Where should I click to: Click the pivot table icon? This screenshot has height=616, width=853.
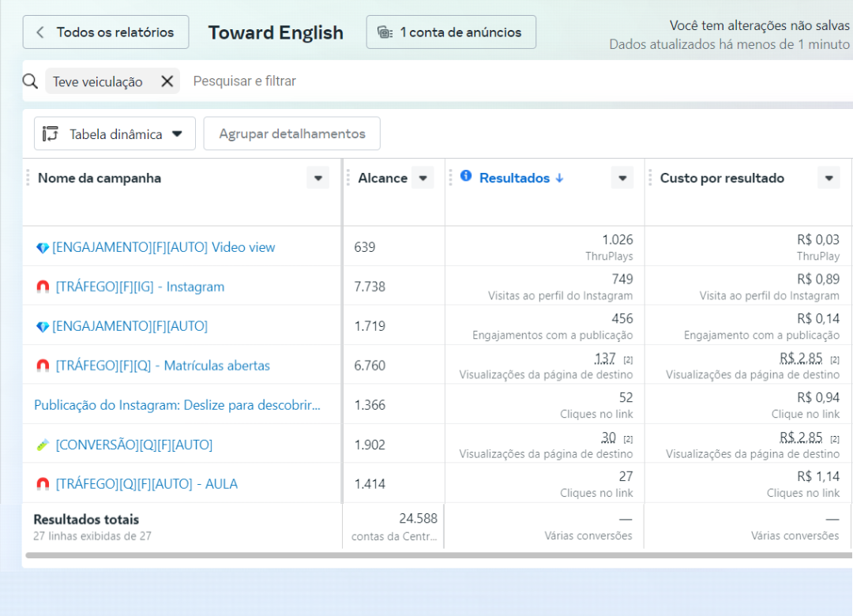[x=51, y=134]
